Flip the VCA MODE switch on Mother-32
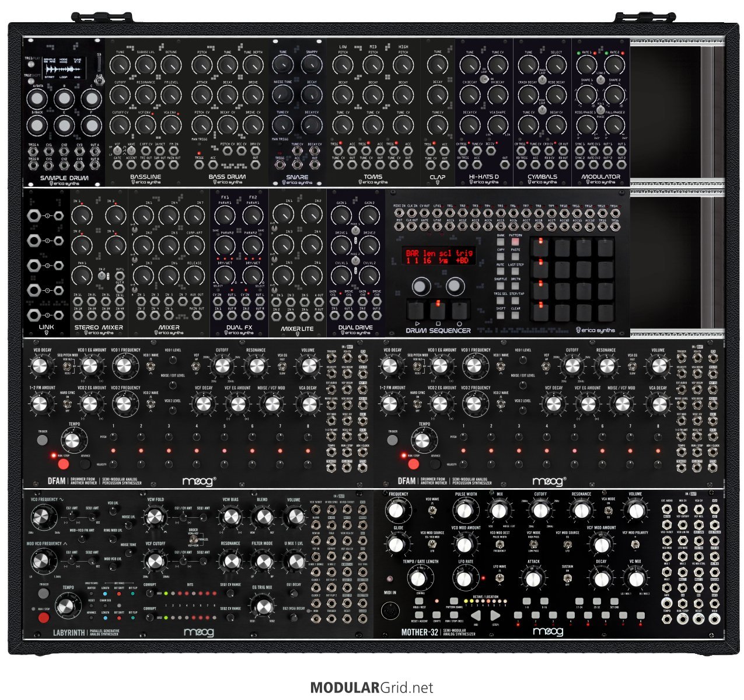The height and width of the screenshot is (700, 744). click(607, 510)
